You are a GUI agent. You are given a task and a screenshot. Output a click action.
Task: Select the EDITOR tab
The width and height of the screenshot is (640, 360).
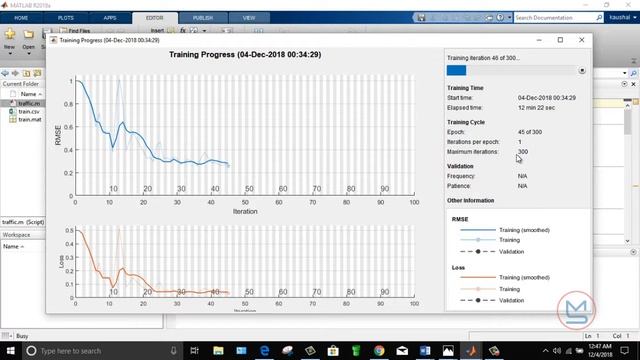(155, 18)
